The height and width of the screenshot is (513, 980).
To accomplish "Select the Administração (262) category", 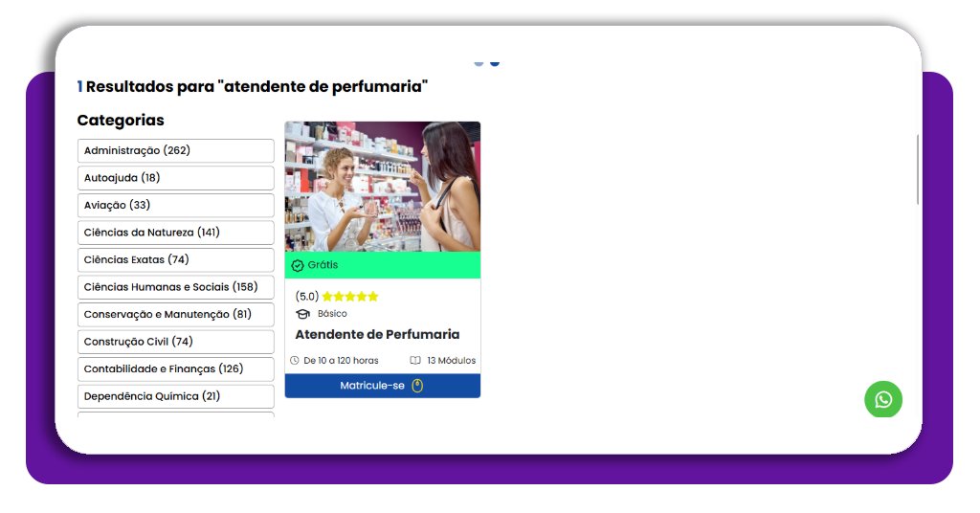I will (176, 150).
